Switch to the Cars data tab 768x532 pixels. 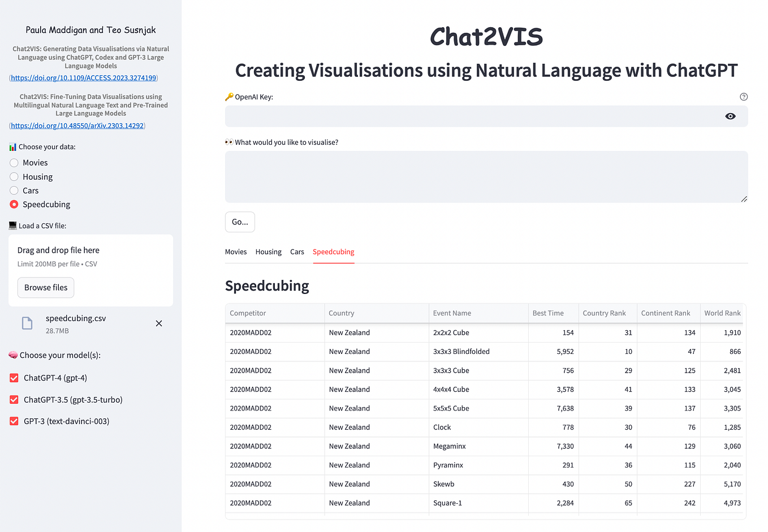[297, 252]
